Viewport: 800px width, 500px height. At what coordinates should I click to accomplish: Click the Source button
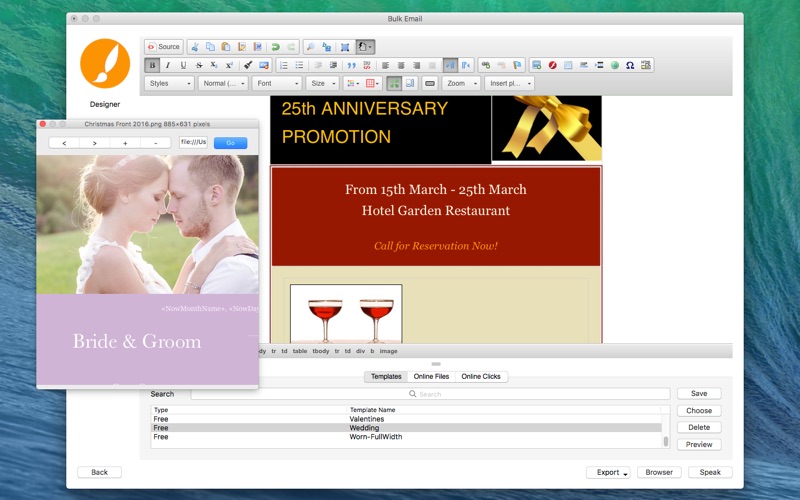[164, 47]
